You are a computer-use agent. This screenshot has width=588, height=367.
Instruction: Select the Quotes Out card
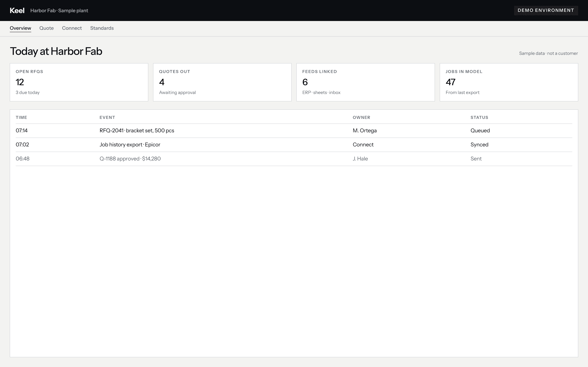tap(222, 82)
